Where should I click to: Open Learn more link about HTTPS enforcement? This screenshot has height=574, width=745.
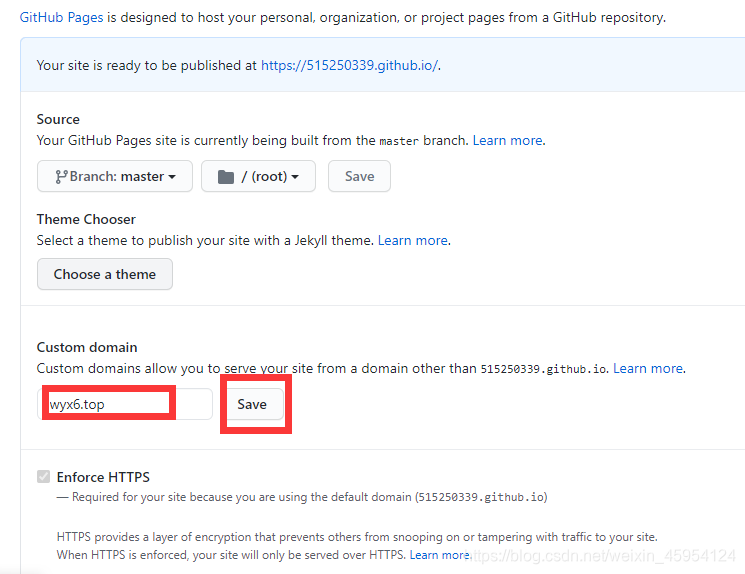pos(439,554)
